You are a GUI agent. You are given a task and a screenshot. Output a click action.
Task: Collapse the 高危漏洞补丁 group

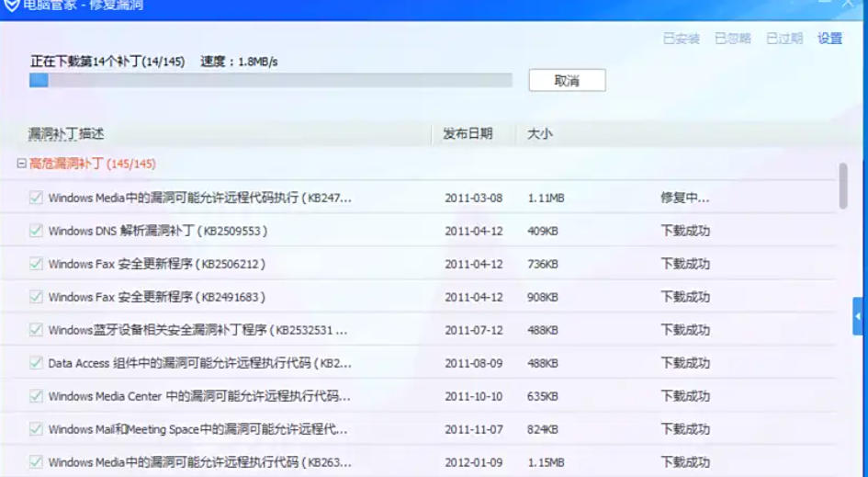[x=21, y=164]
